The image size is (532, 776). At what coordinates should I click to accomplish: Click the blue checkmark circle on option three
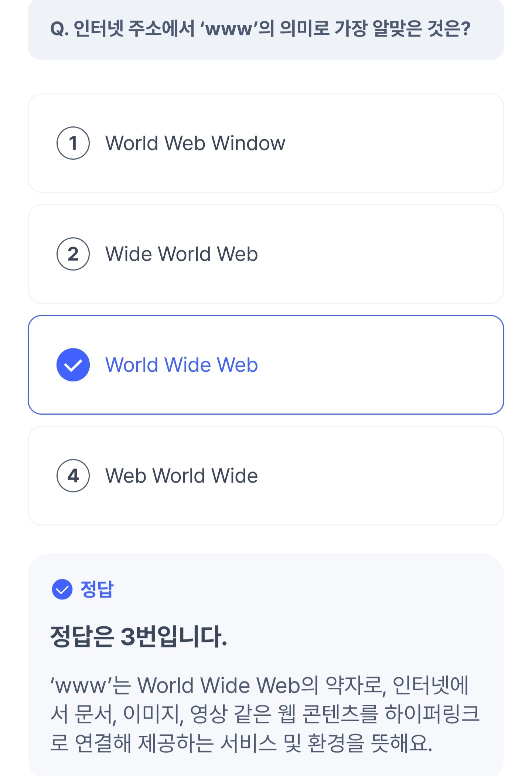click(x=73, y=365)
